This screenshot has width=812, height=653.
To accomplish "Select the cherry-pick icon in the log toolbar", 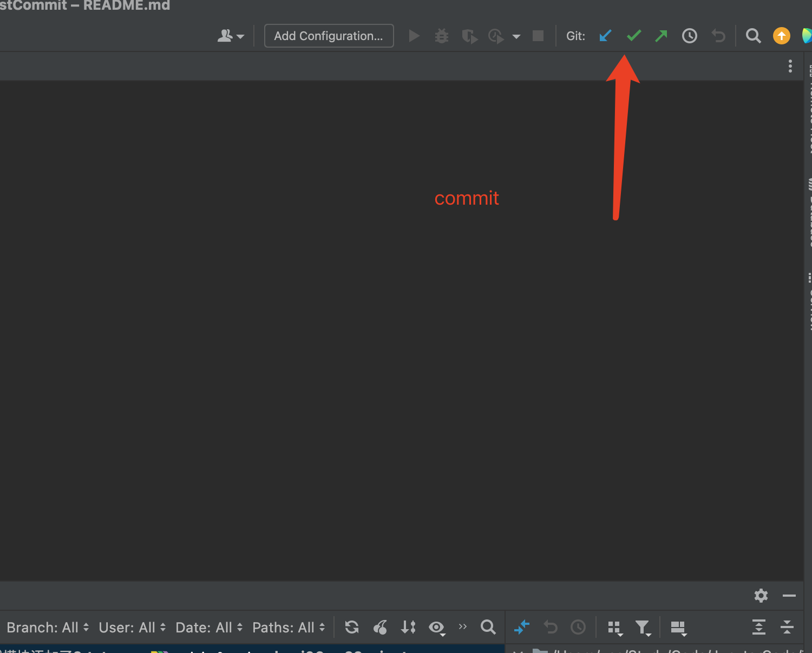I will [379, 627].
